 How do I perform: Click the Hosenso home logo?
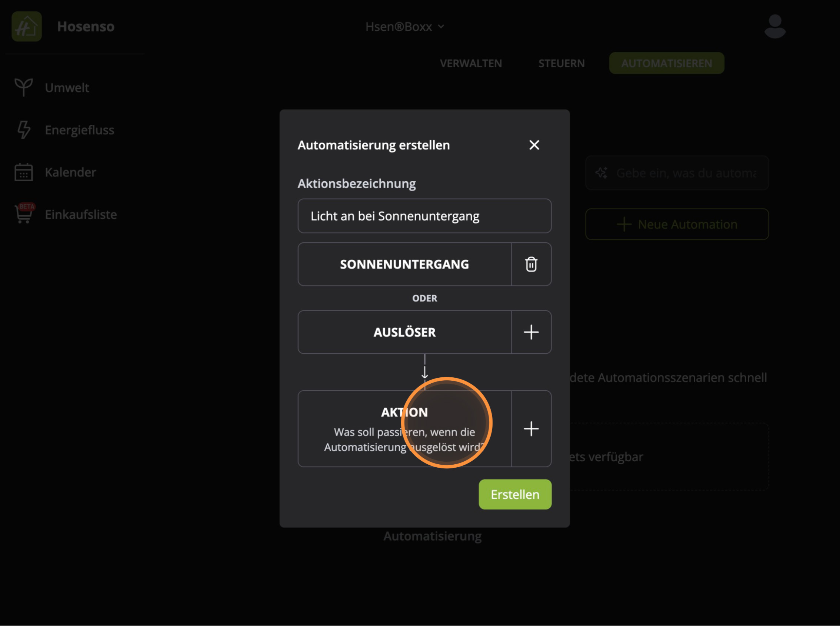(26, 26)
